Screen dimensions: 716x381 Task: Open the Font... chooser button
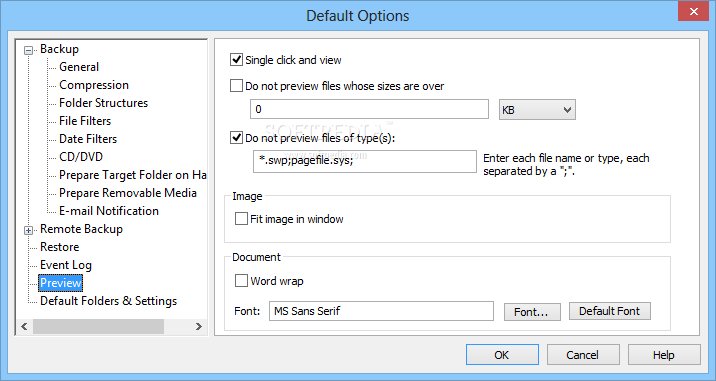tap(532, 312)
